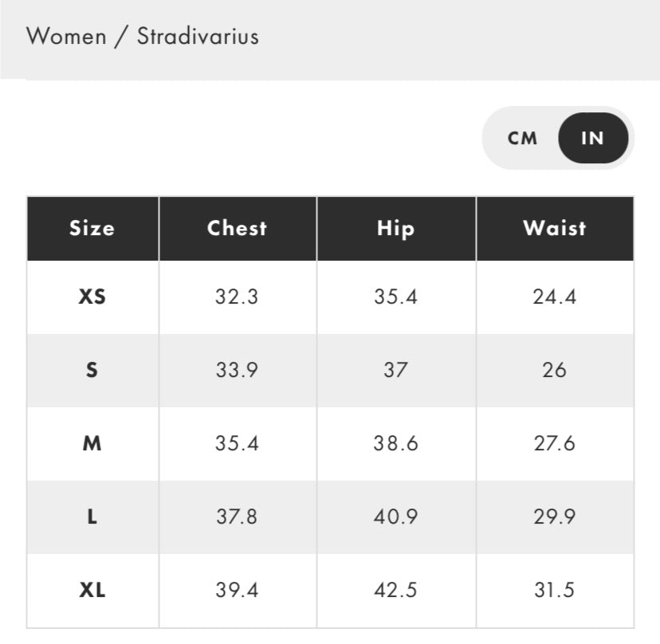Click the 37 hip value
This screenshot has width=660, height=644.
396,370
